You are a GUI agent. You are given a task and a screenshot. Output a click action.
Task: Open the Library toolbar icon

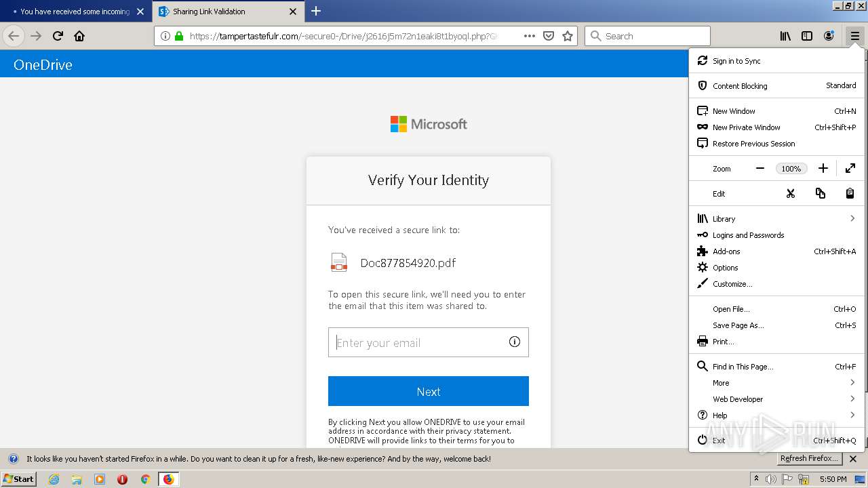click(x=785, y=36)
